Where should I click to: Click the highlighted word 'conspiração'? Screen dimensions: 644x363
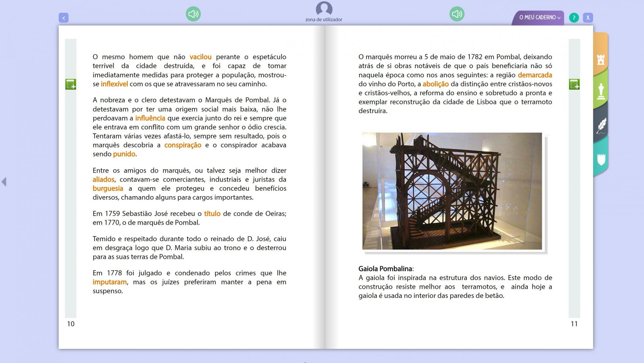(182, 145)
